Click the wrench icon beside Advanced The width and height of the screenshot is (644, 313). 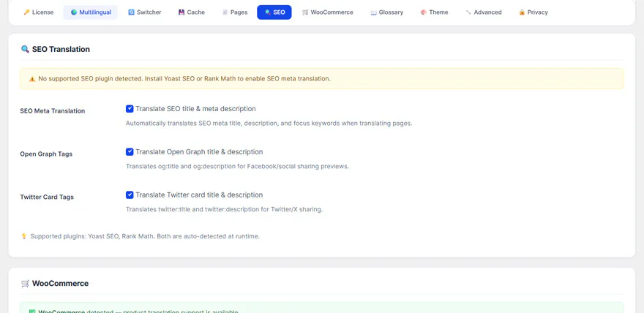[x=468, y=12]
